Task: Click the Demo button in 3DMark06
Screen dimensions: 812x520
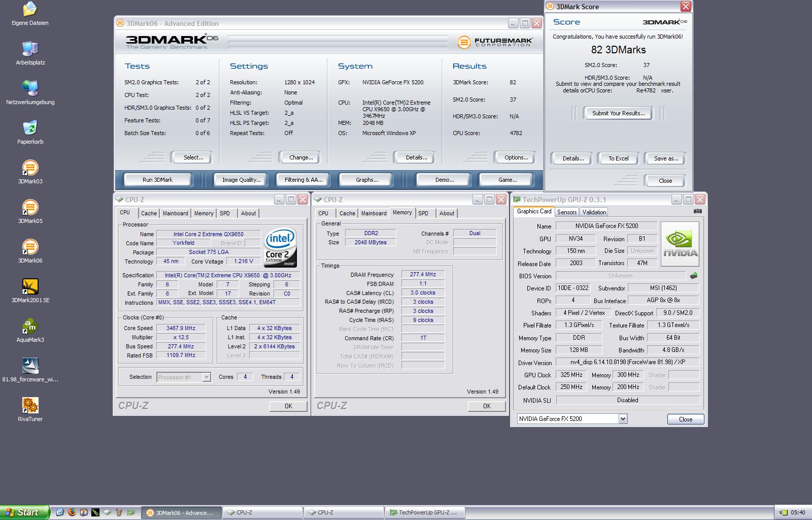Action: [444, 180]
